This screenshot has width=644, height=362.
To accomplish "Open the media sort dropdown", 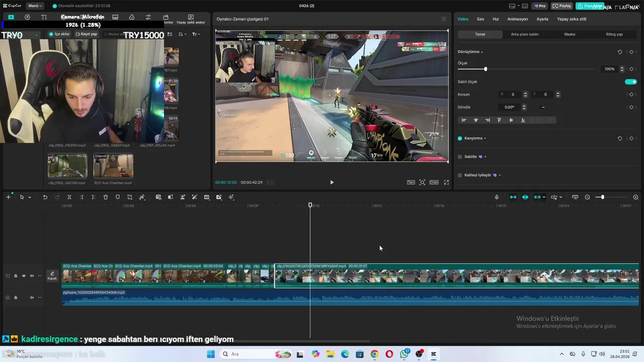I will click(x=182, y=34).
